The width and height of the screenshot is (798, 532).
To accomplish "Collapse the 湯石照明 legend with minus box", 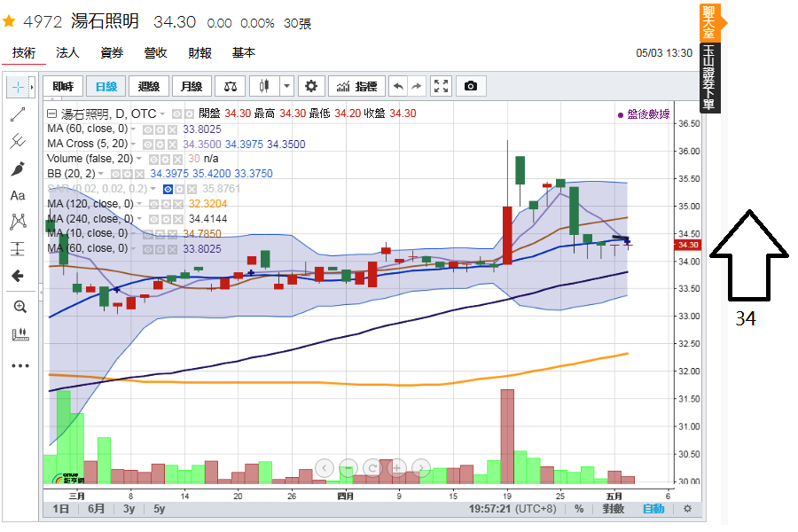I will [51, 113].
